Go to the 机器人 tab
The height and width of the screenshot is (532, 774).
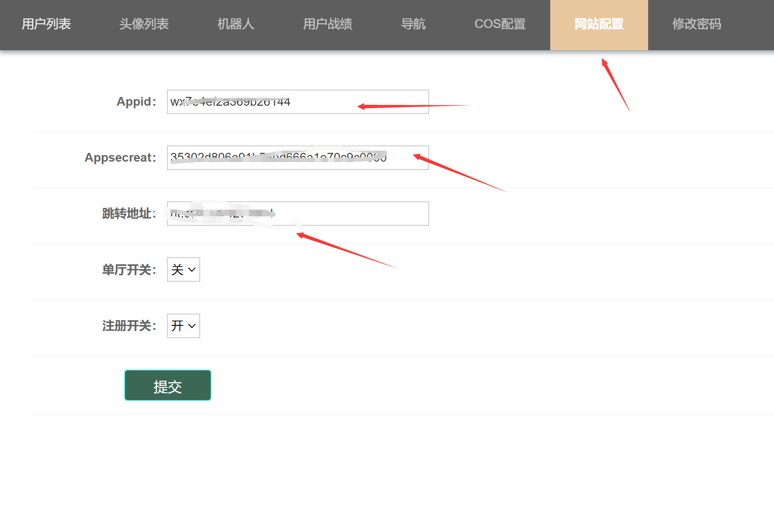(x=236, y=24)
